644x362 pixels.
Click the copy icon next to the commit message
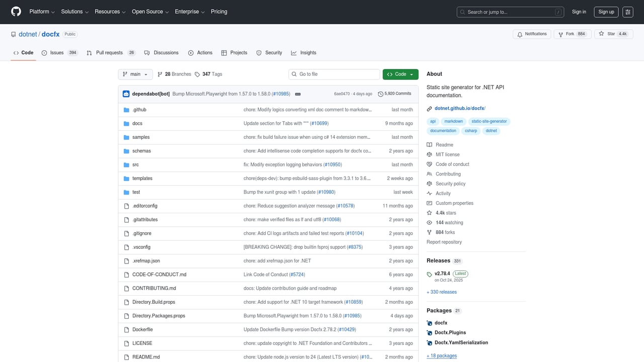point(297,94)
